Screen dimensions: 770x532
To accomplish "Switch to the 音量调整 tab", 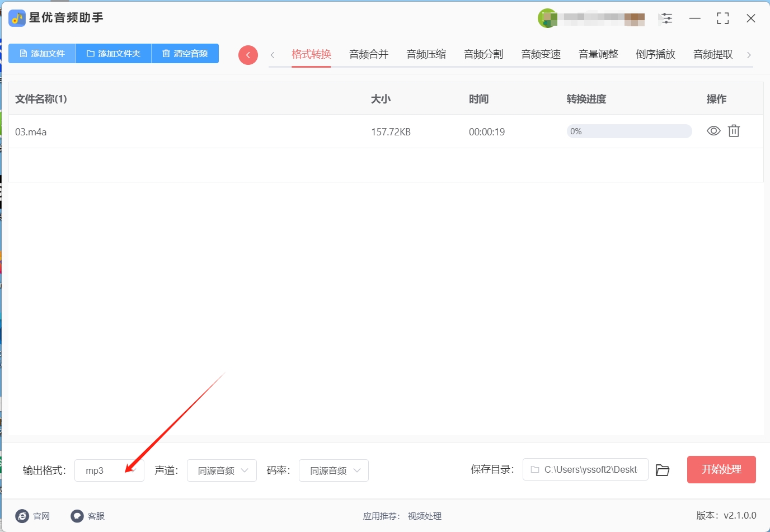I will pos(598,54).
